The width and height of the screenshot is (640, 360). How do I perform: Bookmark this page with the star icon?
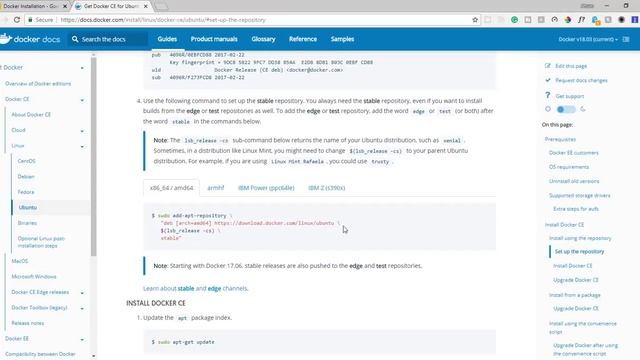click(x=475, y=20)
